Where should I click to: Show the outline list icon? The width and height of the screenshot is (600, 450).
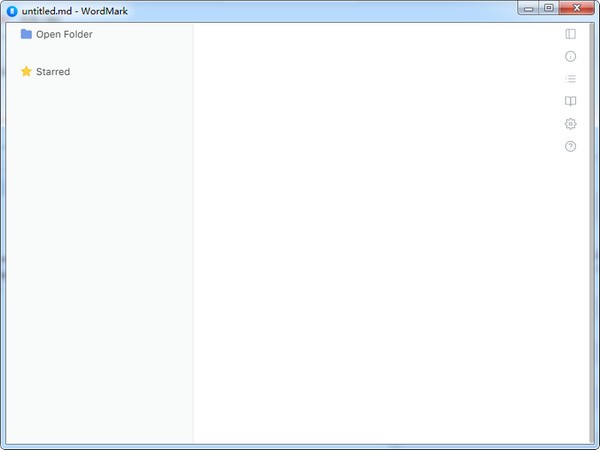click(570, 79)
